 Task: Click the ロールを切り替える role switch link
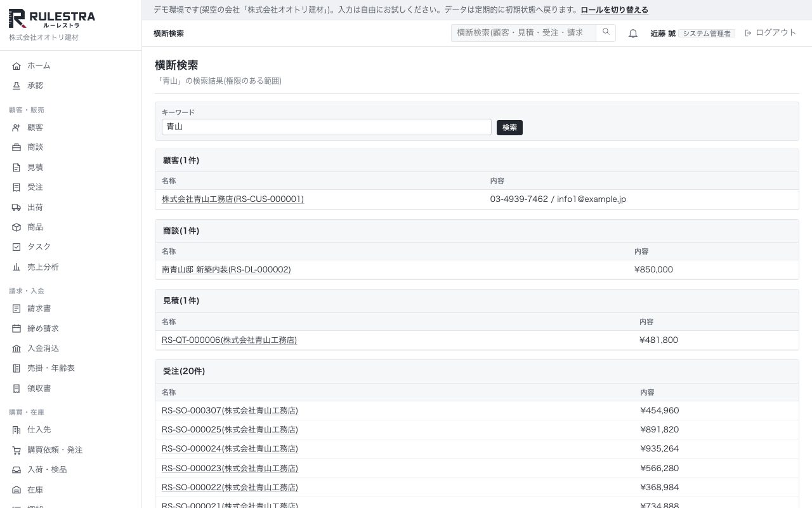[614, 10]
